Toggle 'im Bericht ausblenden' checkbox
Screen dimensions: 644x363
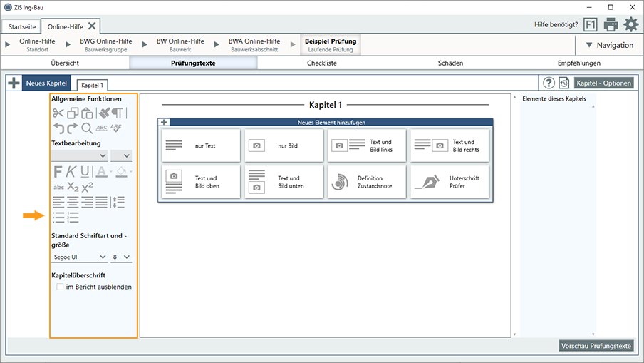[60, 287]
